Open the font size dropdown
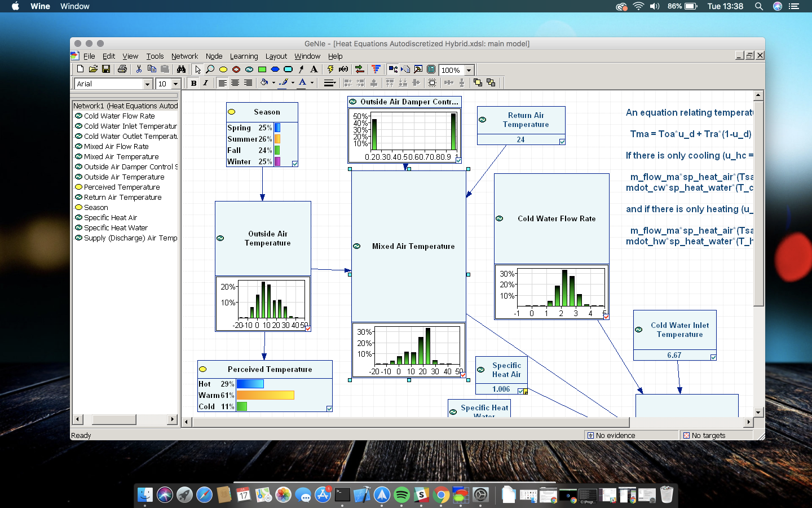Screen dimensions: 812x508 pos(176,83)
